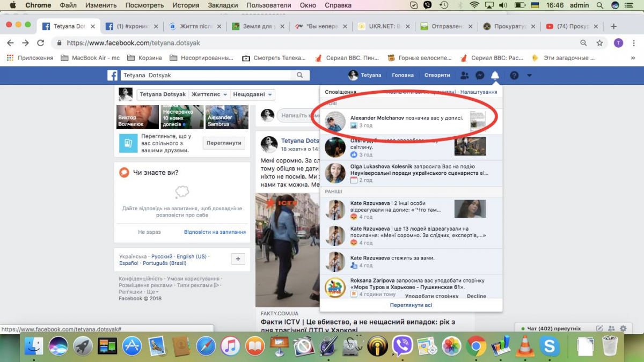Open the friend requests icon
Screen dimensions: 644x362
465,76
